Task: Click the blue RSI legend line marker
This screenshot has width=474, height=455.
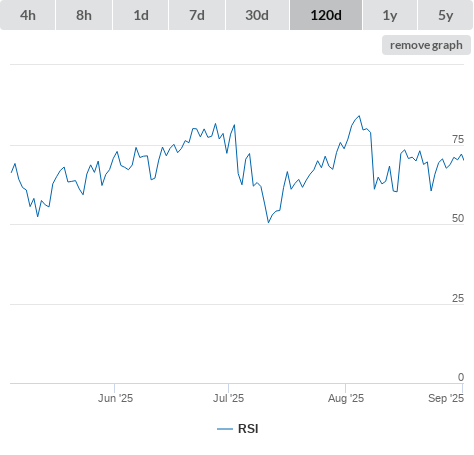Action: tap(225, 429)
